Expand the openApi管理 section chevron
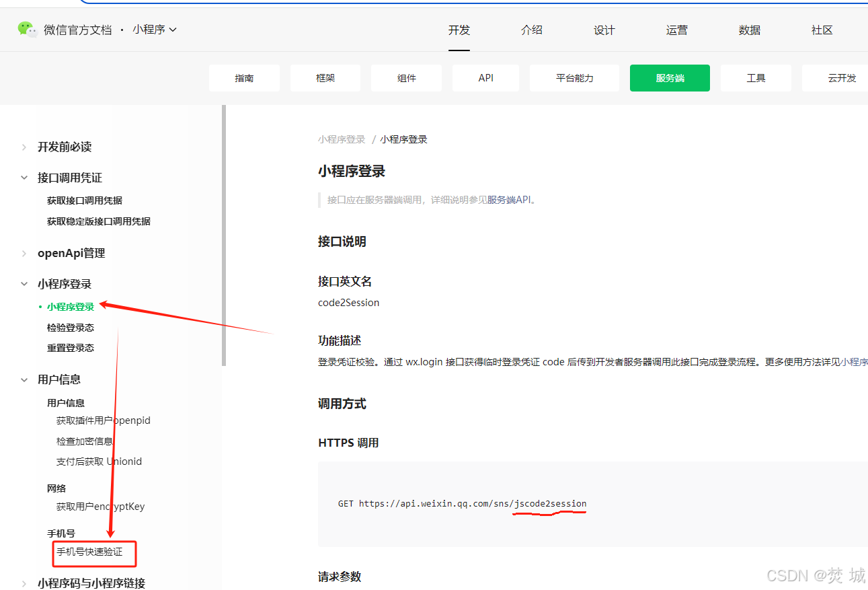Viewport: 868px width, 590px height. pyautogui.click(x=24, y=253)
